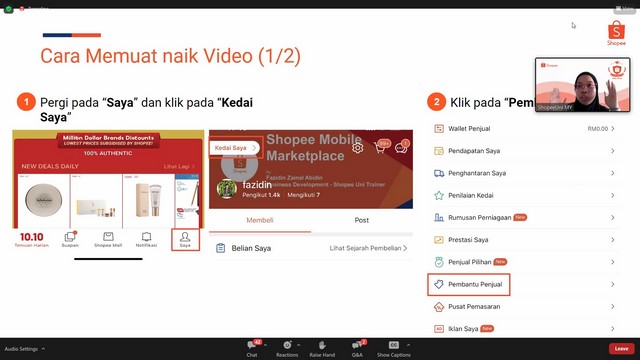This screenshot has height=360, width=640.
Task: Click the shopping cart icon in the banner
Action: pos(380,148)
